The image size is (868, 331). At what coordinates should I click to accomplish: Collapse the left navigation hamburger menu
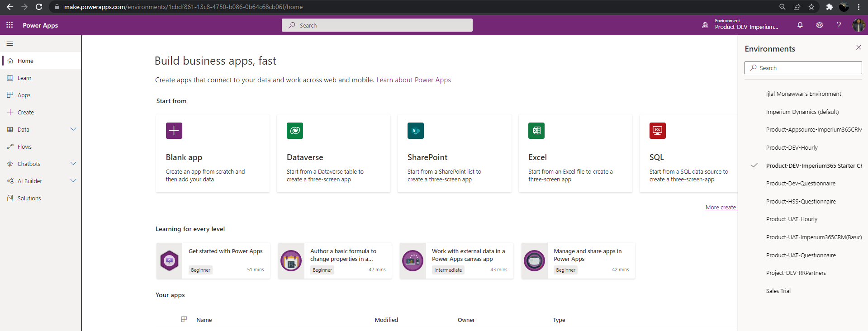10,44
